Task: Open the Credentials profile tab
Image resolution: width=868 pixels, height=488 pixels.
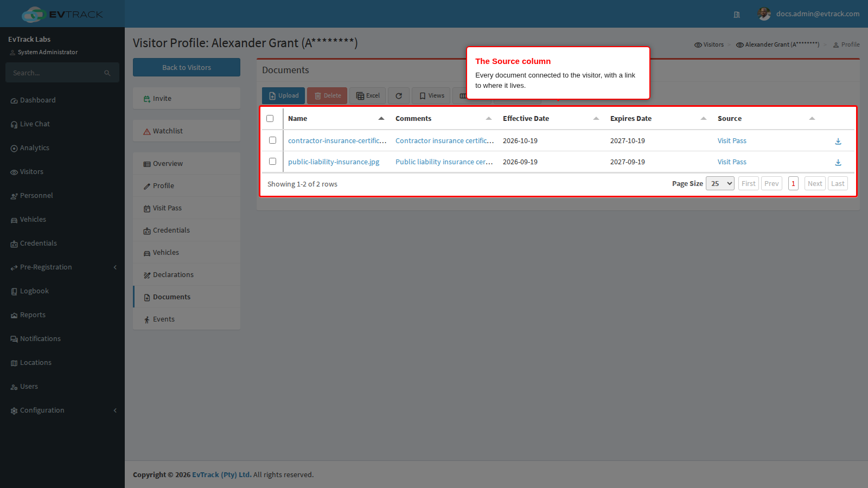Action: (187, 230)
